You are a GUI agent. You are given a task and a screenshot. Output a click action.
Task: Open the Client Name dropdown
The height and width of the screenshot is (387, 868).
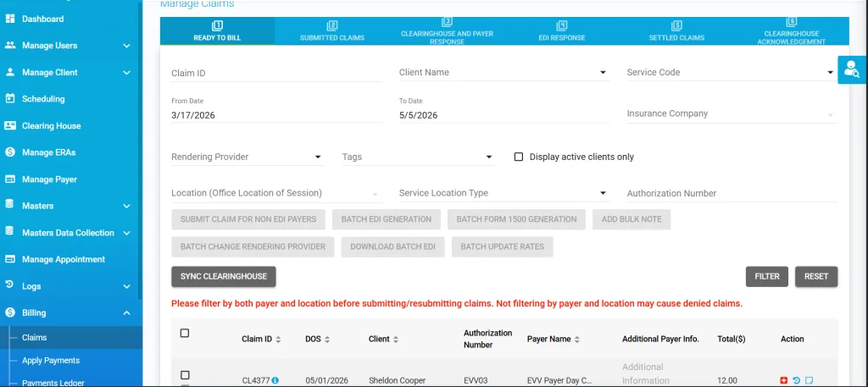coord(504,73)
